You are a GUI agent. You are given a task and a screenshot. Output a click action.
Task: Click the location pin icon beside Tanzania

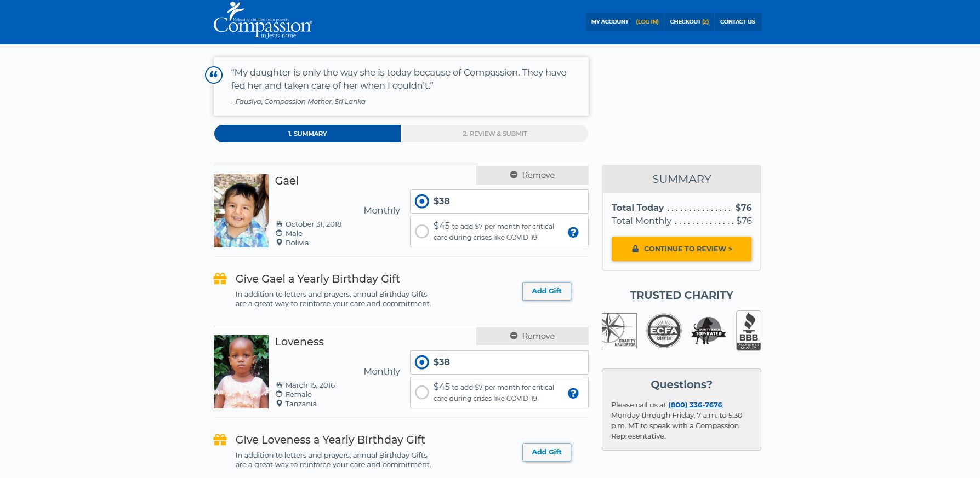click(x=279, y=404)
